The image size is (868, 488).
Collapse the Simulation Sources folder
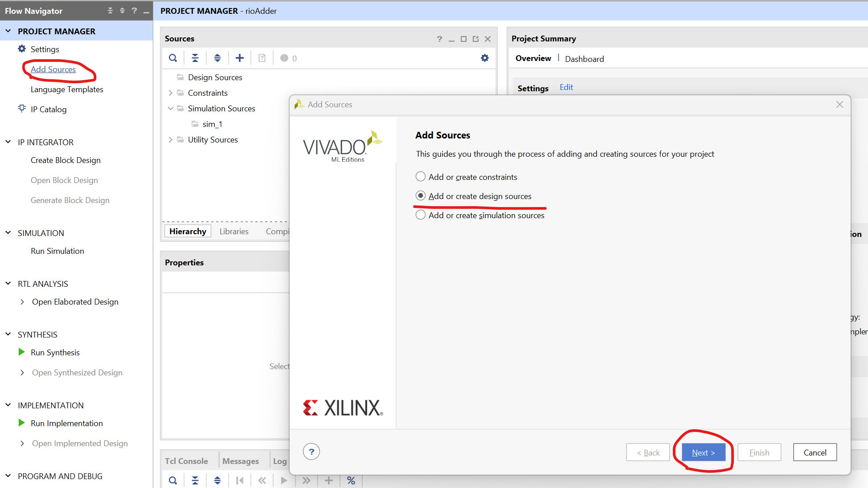(x=170, y=109)
